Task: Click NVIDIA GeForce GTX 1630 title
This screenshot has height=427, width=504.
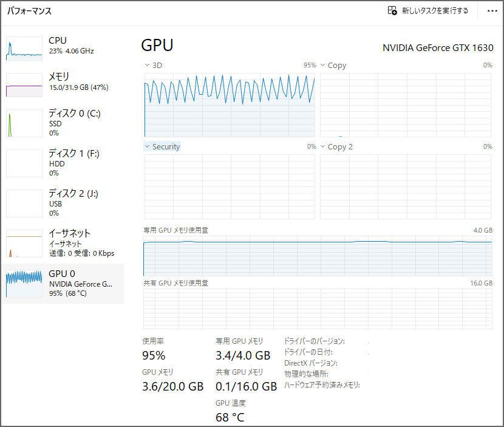Action: tap(438, 48)
